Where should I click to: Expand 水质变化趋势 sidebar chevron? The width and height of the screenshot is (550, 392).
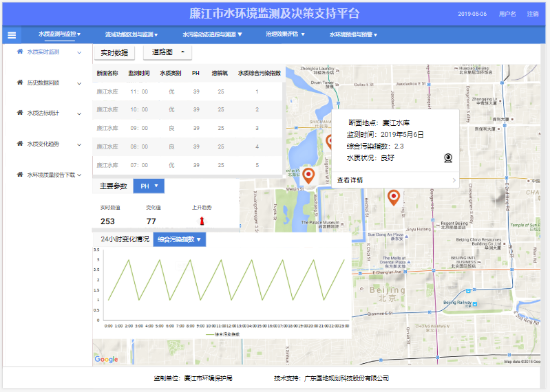pos(79,144)
